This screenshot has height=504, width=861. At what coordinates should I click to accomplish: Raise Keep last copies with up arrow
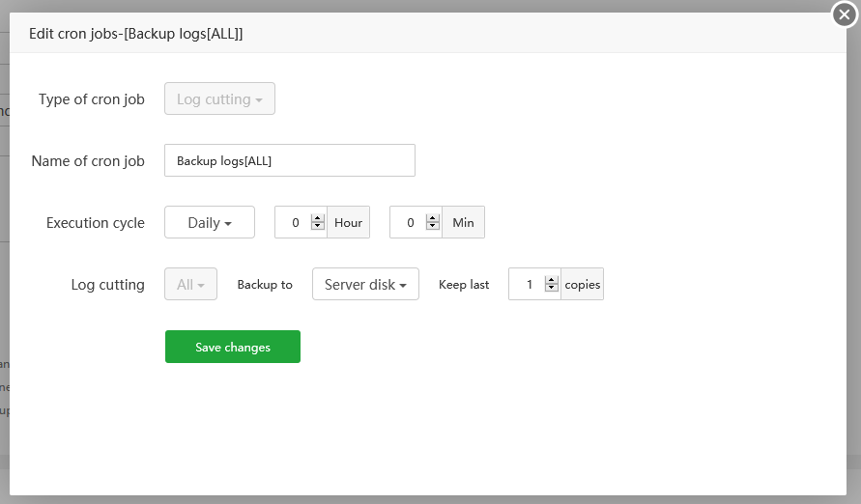552,280
